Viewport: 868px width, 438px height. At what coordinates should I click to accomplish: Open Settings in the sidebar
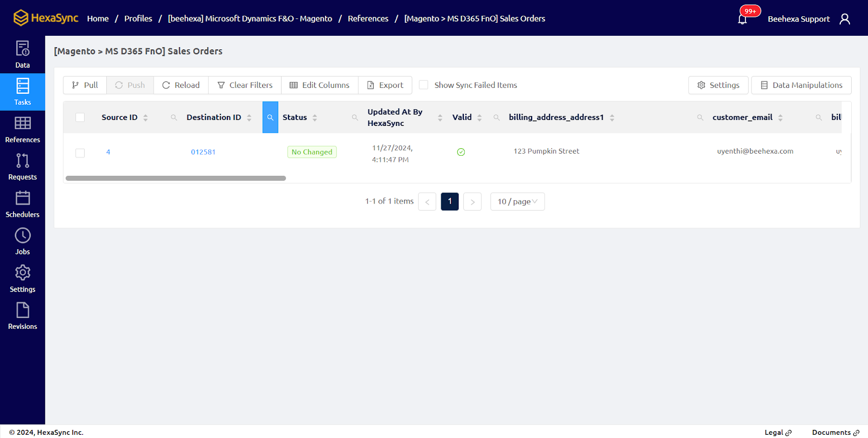pos(22,279)
